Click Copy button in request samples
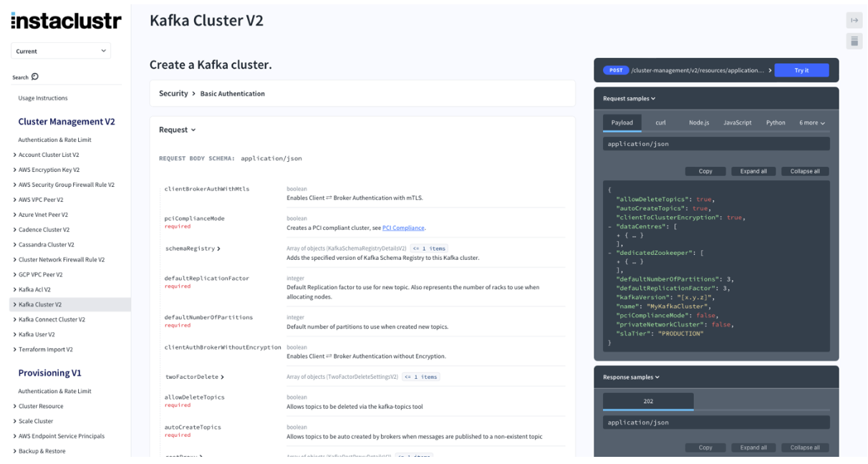868x464 pixels. tap(705, 171)
